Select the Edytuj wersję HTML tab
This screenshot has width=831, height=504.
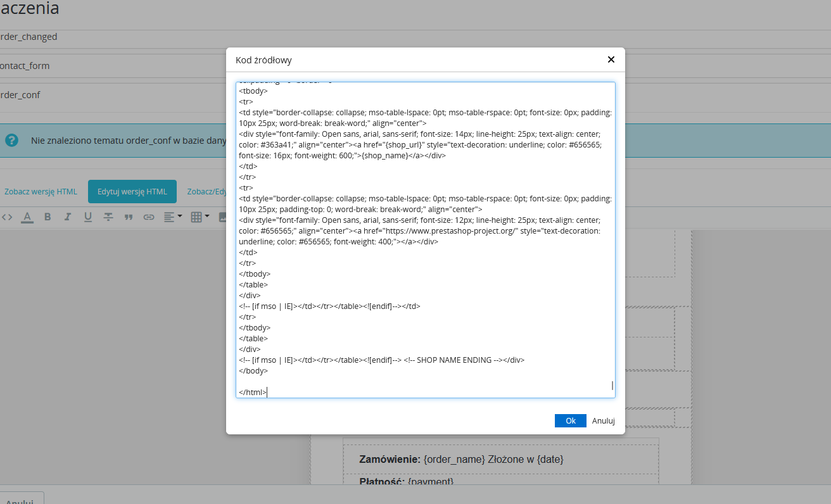click(132, 191)
